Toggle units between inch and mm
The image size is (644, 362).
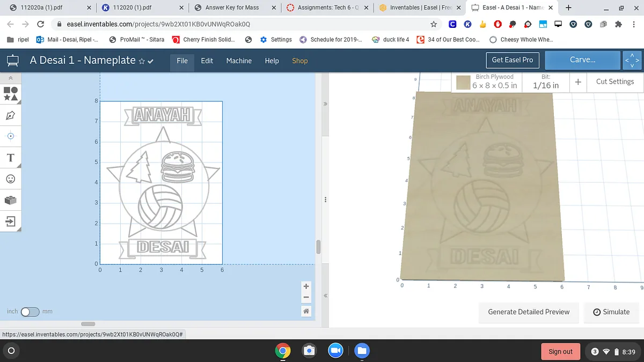pos(30,312)
